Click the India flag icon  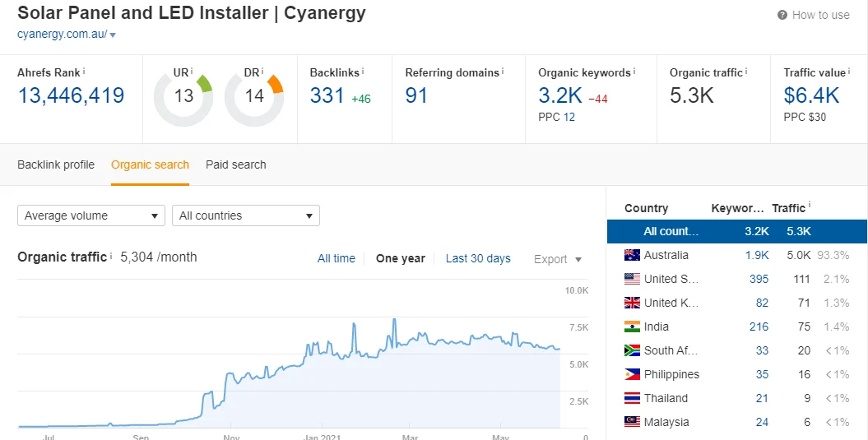pyautogui.click(x=632, y=327)
